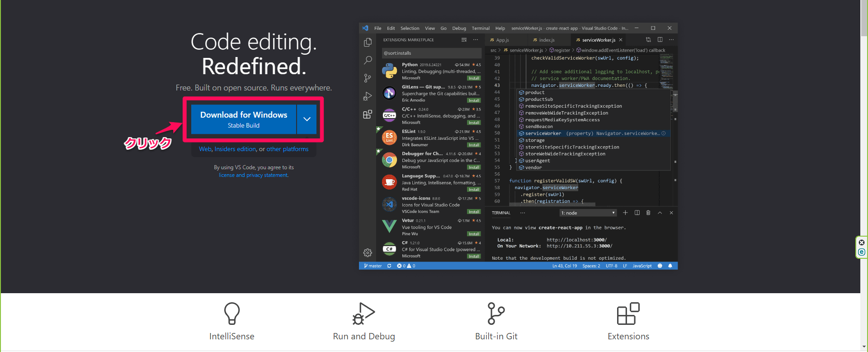Click Install on the Vetur extension
The height and width of the screenshot is (352, 868).
[x=474, y=234]
